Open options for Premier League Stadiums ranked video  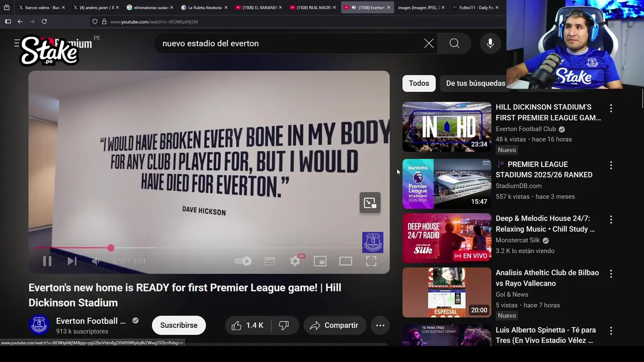611,165
